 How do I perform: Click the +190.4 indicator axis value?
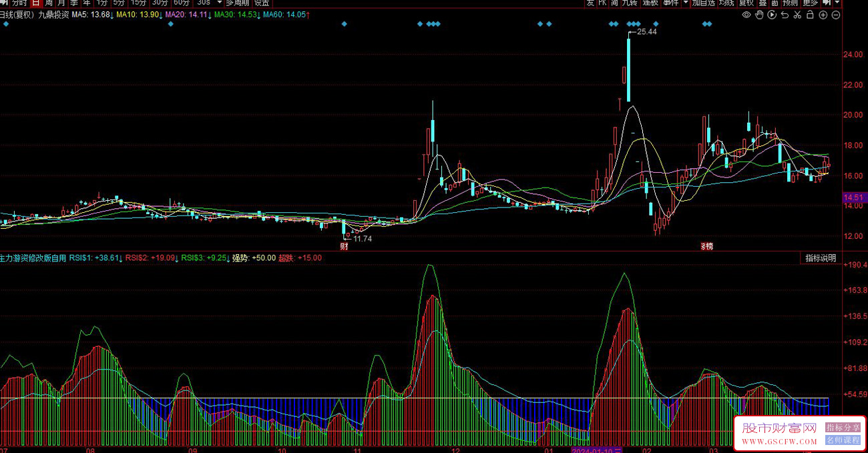[855, 265]
